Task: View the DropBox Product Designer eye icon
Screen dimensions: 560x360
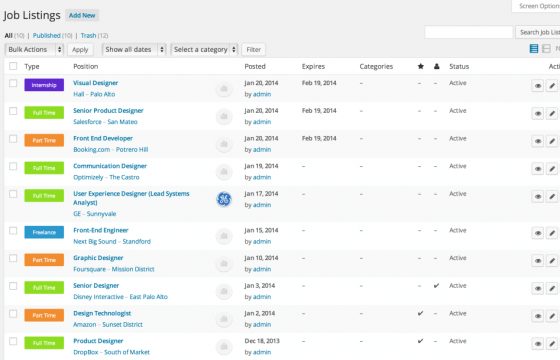Action: (x=538, y=344)
